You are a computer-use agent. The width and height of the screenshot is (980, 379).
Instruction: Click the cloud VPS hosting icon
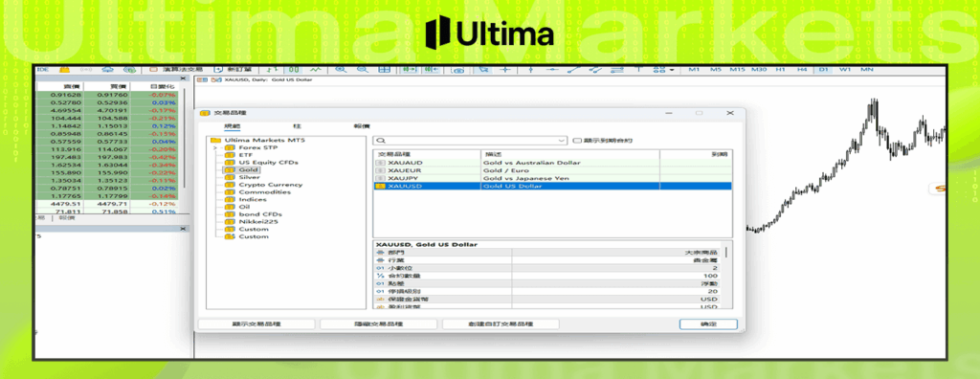pos(107,70)
